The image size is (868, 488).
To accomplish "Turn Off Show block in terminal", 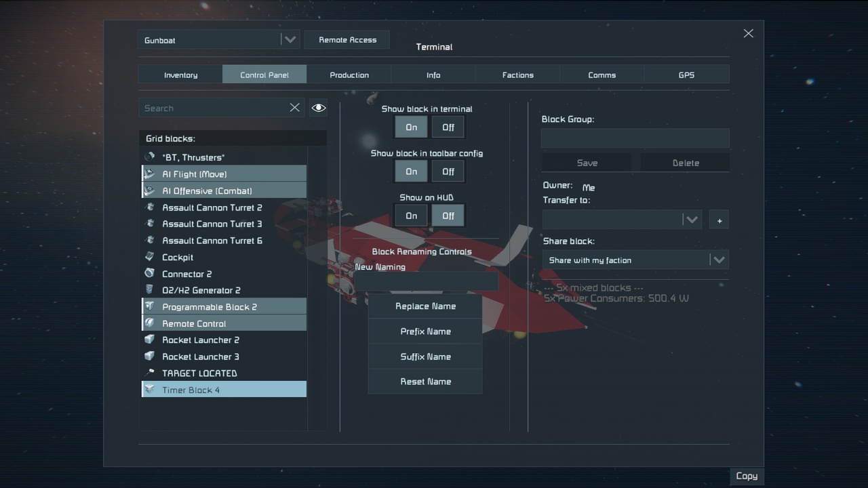I will click(x=448, y=127).
